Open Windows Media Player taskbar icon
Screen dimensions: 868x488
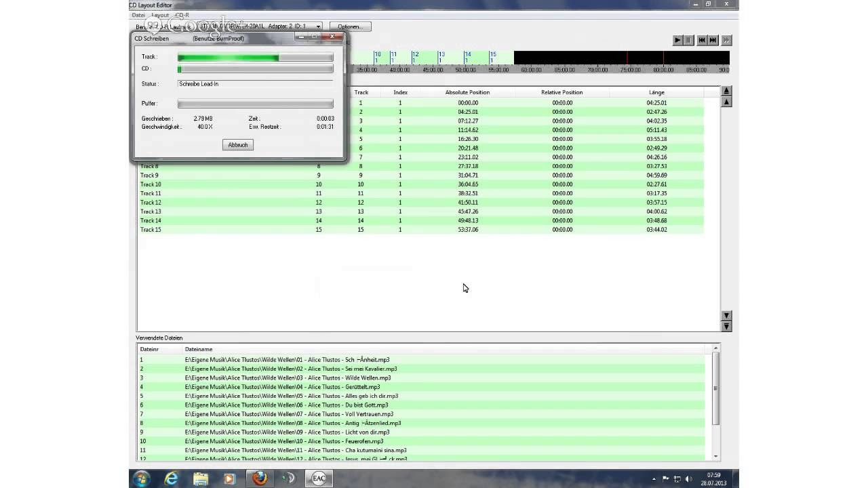pyautogui.click(x=229, y=479)
